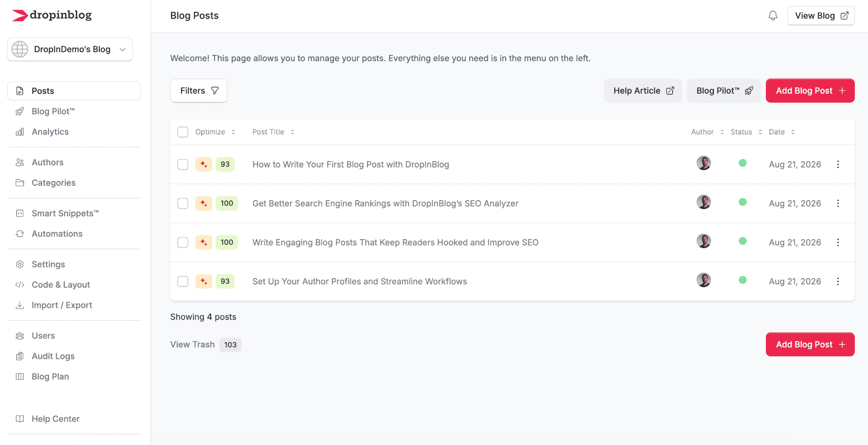Click the Code & Layout brackets icon
The height and width of the screenshot is (445, 868).
point(20,285)
